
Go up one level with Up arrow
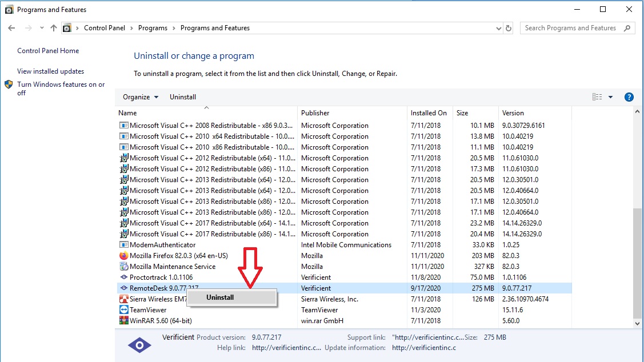pyautogui.click(x=54, y=28)
